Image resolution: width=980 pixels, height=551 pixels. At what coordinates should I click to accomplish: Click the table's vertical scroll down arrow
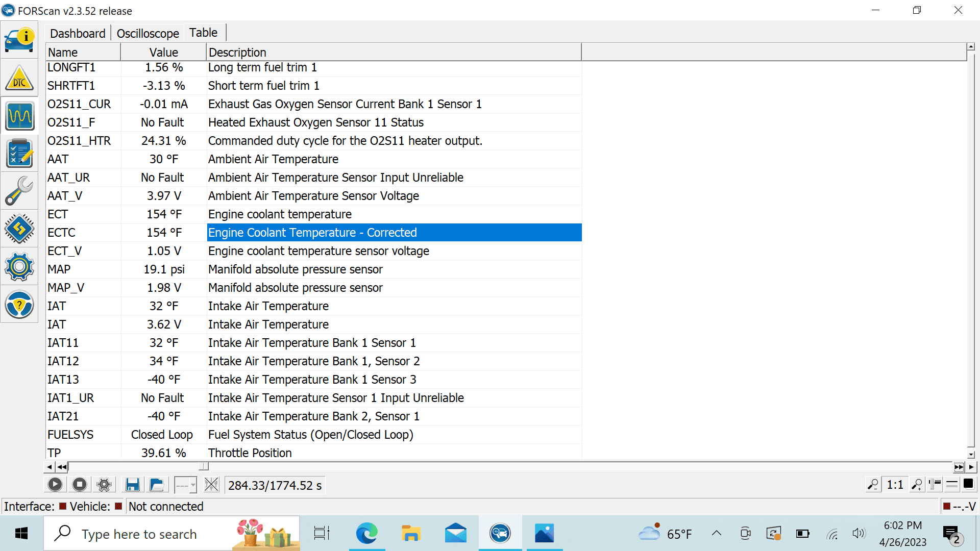point(971,455)
